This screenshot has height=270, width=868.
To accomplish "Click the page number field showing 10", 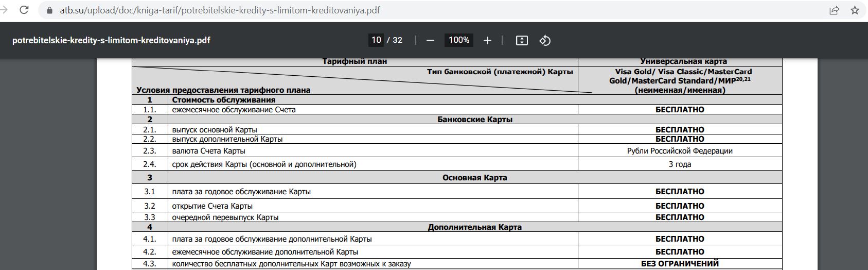I will pos(376,40).
